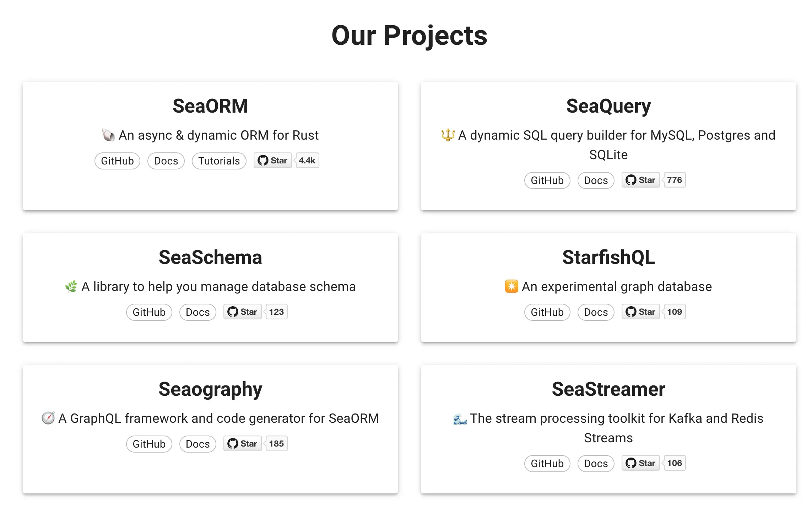
Task: Open the GitHub page for SeaORM
Action: (117, 161)
